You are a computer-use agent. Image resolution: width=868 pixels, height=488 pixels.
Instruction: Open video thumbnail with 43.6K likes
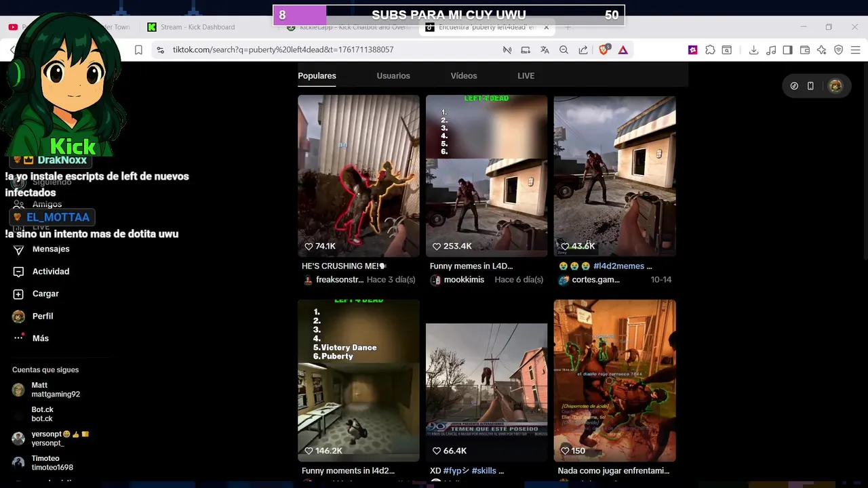tap(614, 176)
